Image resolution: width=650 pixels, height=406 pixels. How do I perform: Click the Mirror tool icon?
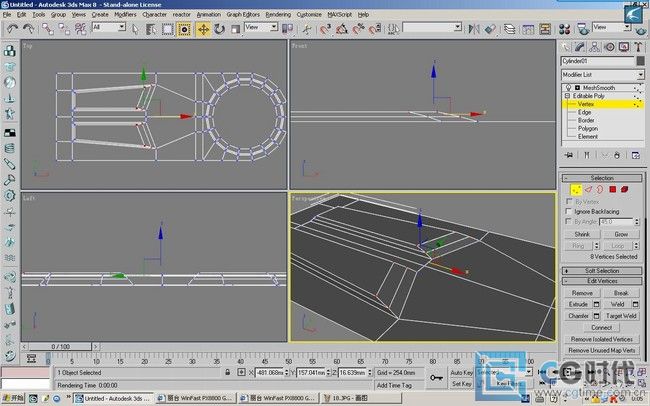pyautogui.click(x=474, y=29)
